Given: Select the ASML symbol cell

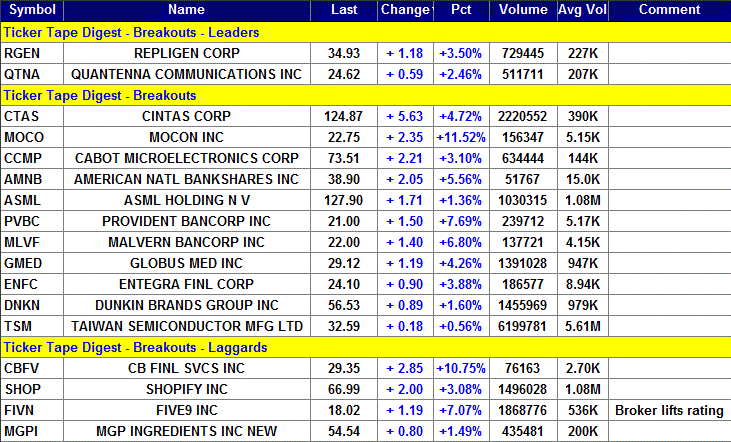Looking at the screenshot, I should (32, 200).
